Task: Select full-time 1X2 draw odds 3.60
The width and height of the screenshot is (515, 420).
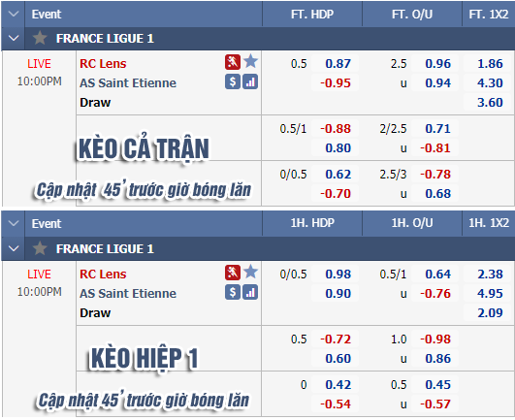Action: pyautogui.click(x=490, y=103)
